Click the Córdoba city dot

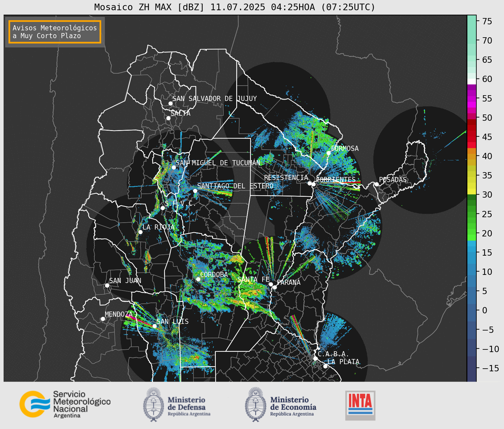click(198, 279)
